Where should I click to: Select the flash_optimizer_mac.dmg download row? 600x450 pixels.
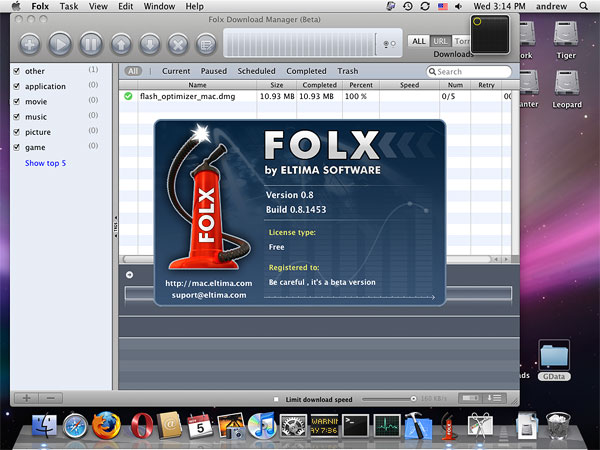[315, 96]
